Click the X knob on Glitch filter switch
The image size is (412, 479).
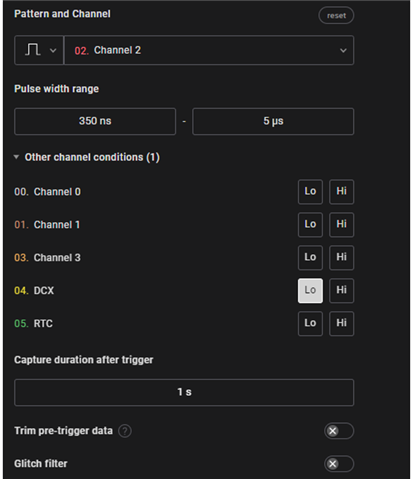332,464
